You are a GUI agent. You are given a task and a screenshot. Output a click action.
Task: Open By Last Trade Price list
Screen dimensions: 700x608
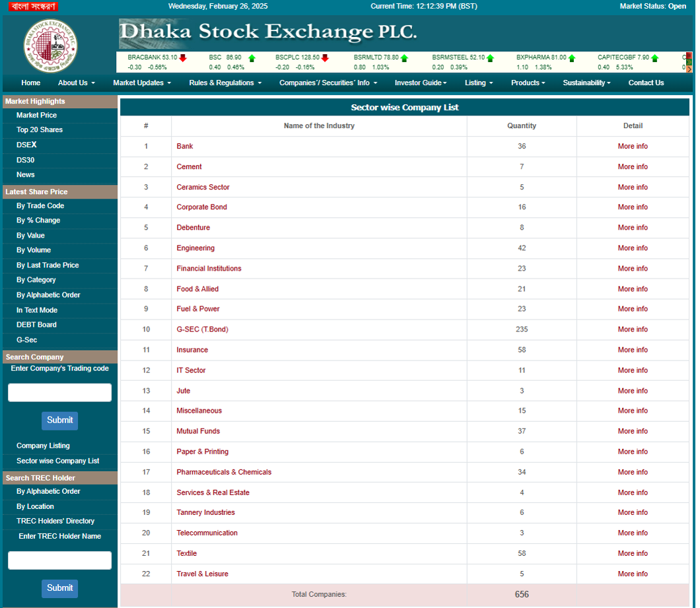click(48, 265)
